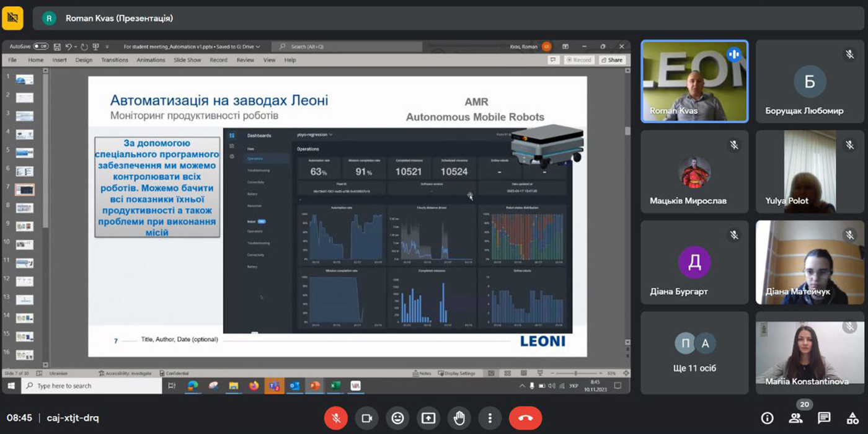Screen dimensions: 868x434
Task: Open the Slide Show ribbon tab
Action: click(187, 60)
